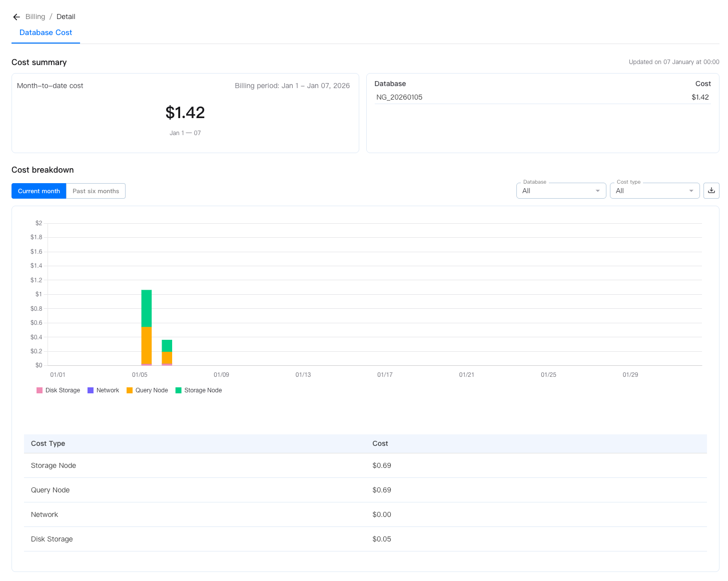Toggle Disk Storage legend swatch
This screenshot has width=728, height=581.
point(40,390)
